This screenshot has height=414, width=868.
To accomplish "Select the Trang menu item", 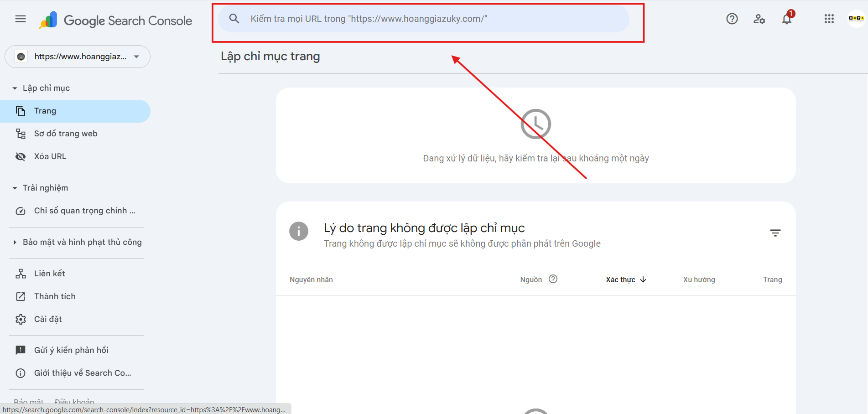I will tap(75, 111).
